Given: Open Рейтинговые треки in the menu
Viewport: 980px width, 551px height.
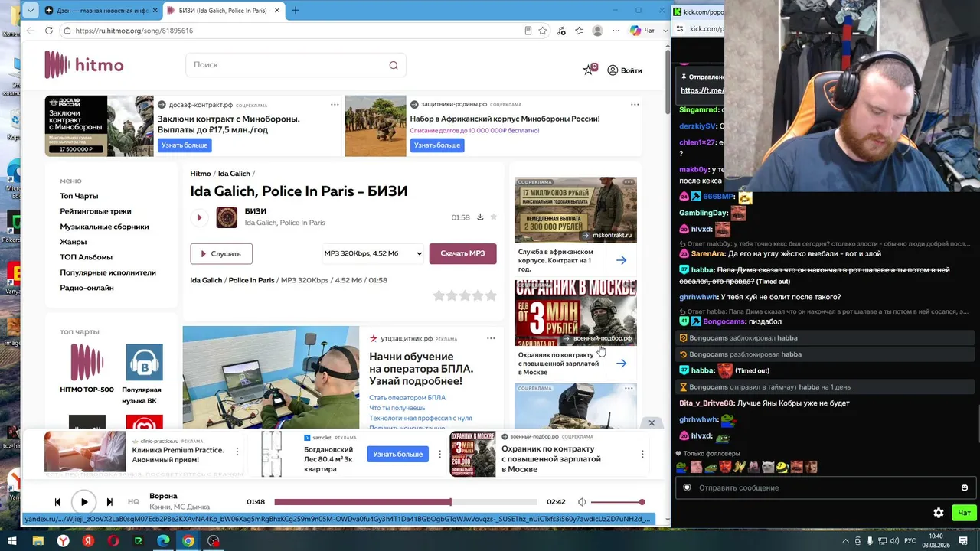Looking at the screenshot, I should coord(96,211).
